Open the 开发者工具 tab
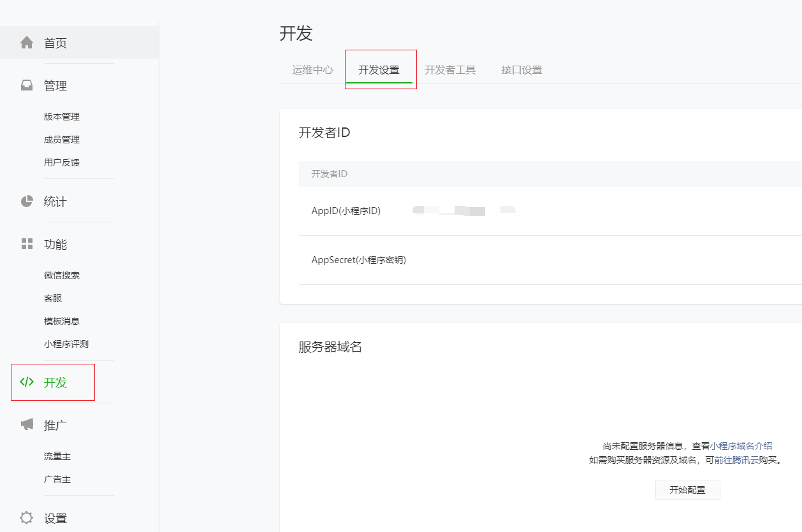Image resolution: width=802 pixels, height=532 pixels. pyautogui.click(x=450, y=70)
